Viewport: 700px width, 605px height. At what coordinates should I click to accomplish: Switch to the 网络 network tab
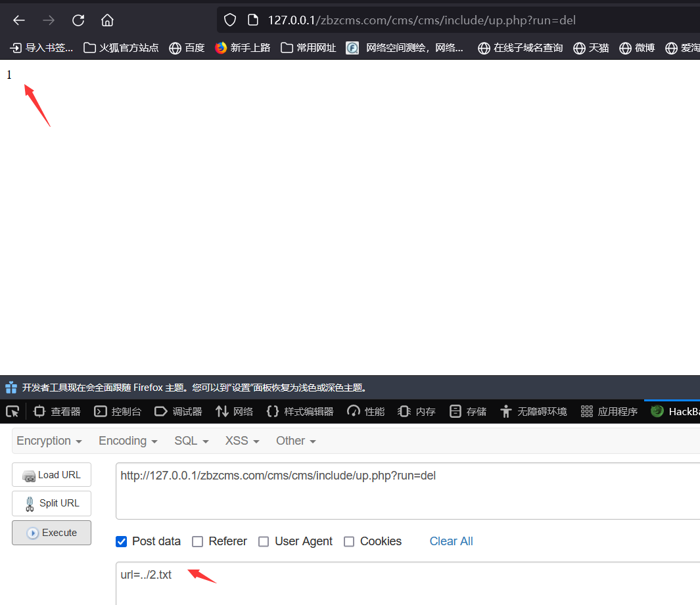click(235, 411)
